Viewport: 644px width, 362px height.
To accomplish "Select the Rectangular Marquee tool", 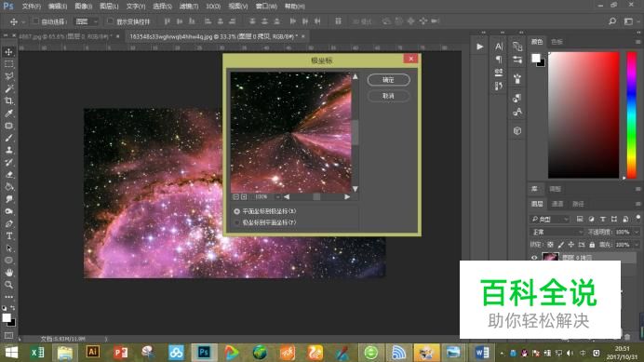I will coord(8,64).
